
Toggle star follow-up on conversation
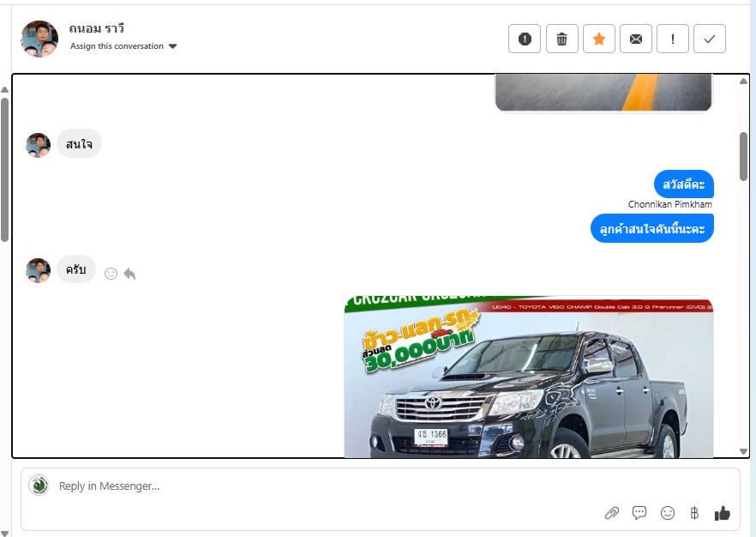(x=599, y=39)
